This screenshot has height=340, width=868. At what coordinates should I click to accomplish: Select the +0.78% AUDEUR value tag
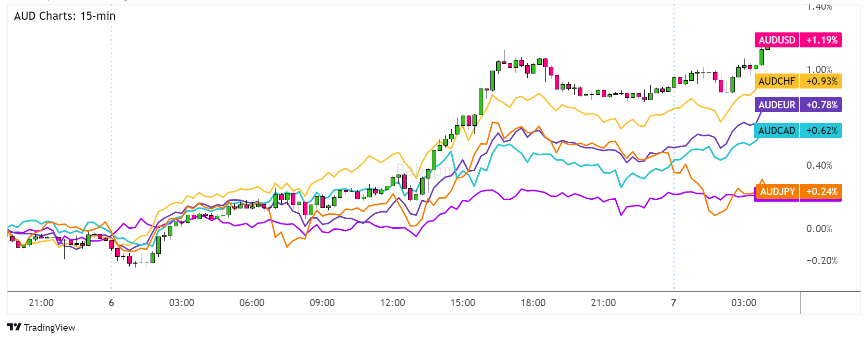[822, 105]
